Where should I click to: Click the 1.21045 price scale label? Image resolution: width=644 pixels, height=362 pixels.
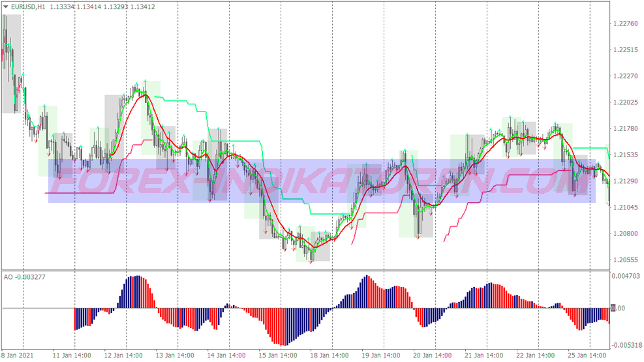click(625, 207)
